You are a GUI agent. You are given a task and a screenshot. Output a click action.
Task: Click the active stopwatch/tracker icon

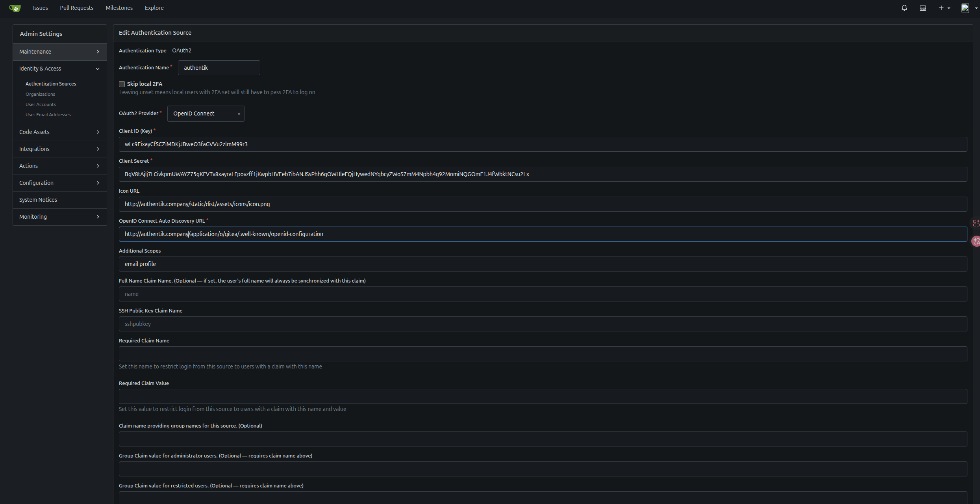pos(923,8)
